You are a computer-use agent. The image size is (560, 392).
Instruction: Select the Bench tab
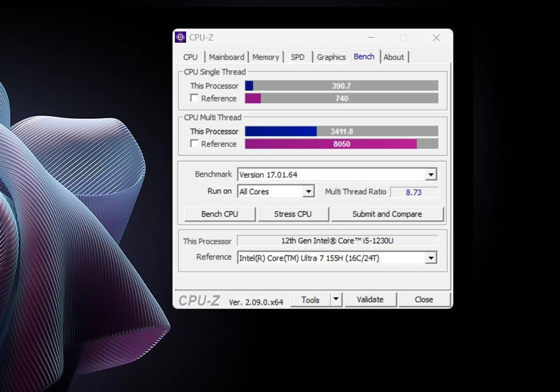click(364, 56)
